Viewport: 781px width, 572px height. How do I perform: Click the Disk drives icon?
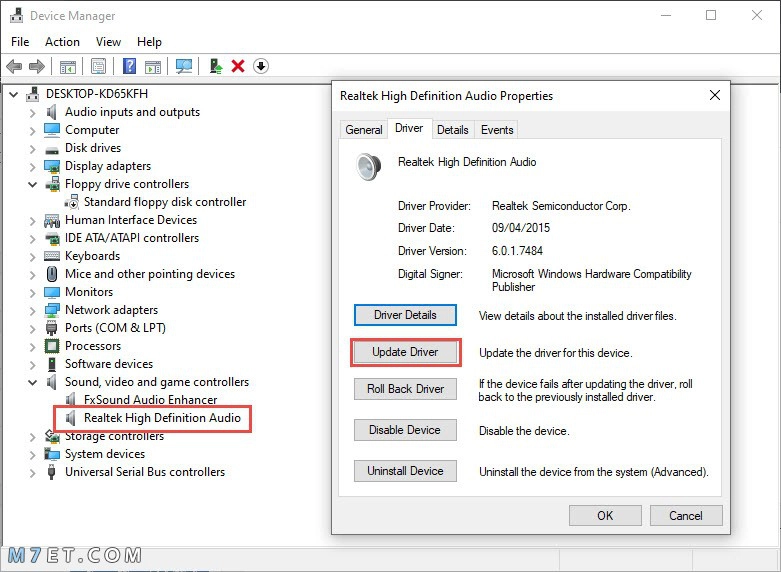point(52,149)
